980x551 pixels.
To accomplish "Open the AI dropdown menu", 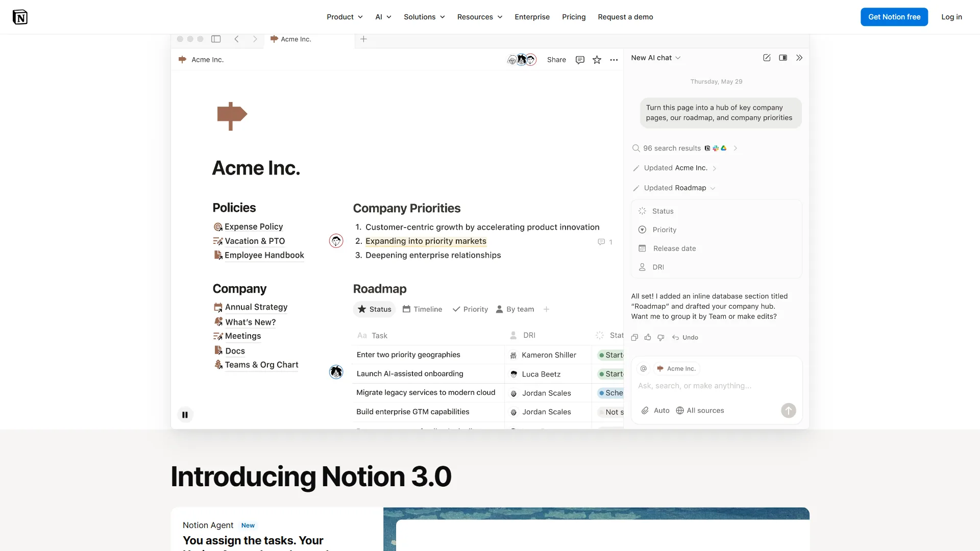I will click(383, 17).
